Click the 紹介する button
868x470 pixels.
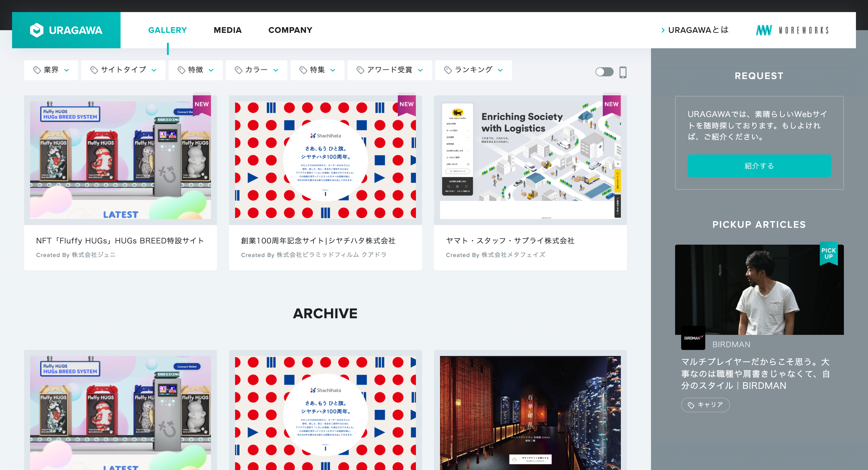(759, 166)
